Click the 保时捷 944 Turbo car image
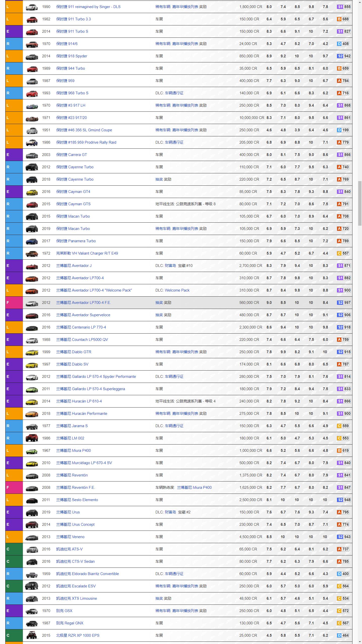The width and height of the screenshot is (362, 644). (32, 68)
